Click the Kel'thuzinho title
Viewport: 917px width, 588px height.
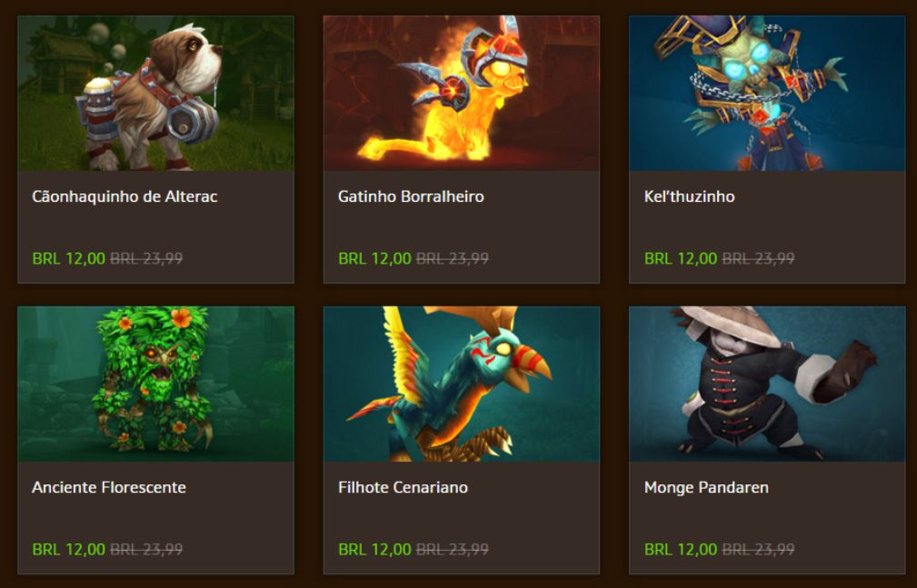pos(690,196)
